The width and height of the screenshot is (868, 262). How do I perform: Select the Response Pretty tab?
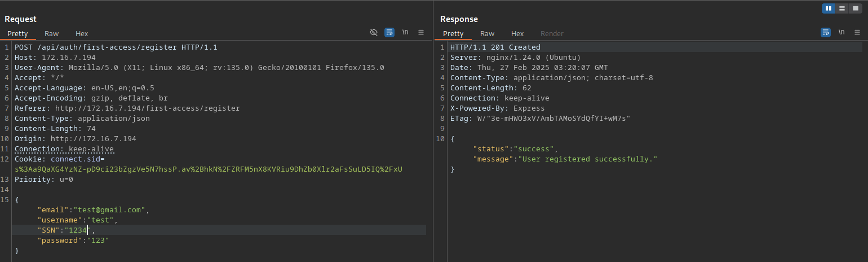click(x=453, y=34)
